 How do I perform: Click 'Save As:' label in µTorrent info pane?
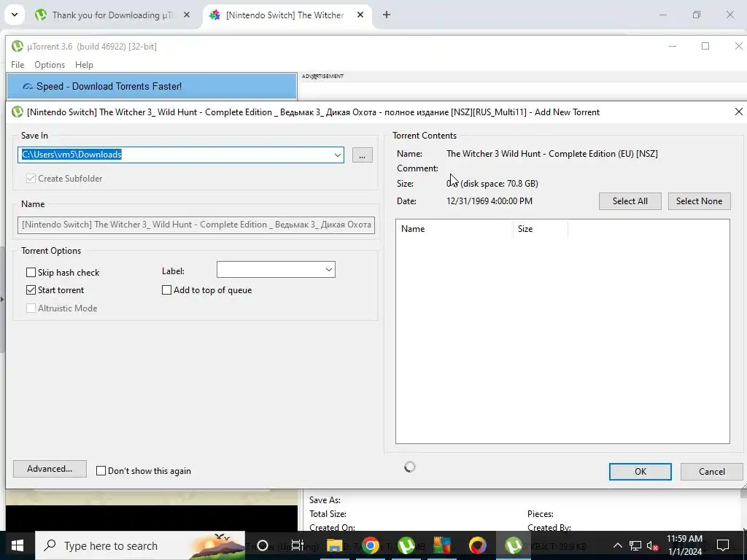[x=325, y=500]
